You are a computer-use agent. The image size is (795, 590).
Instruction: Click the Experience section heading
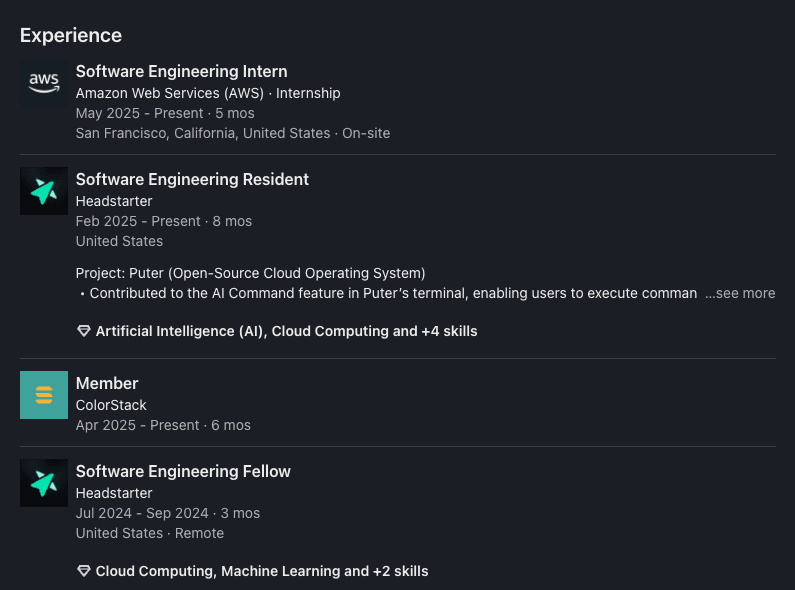pyautogui.click(x=71, y=36)
